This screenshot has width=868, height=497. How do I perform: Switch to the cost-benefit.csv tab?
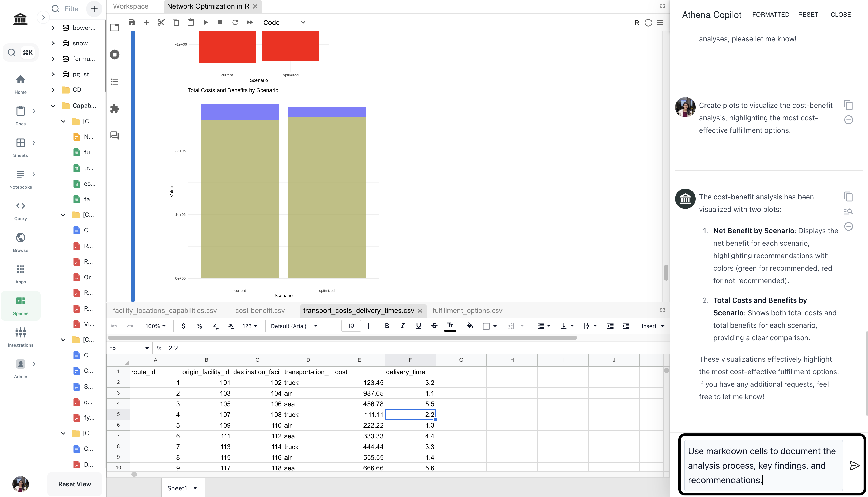[x=260, y=311]
